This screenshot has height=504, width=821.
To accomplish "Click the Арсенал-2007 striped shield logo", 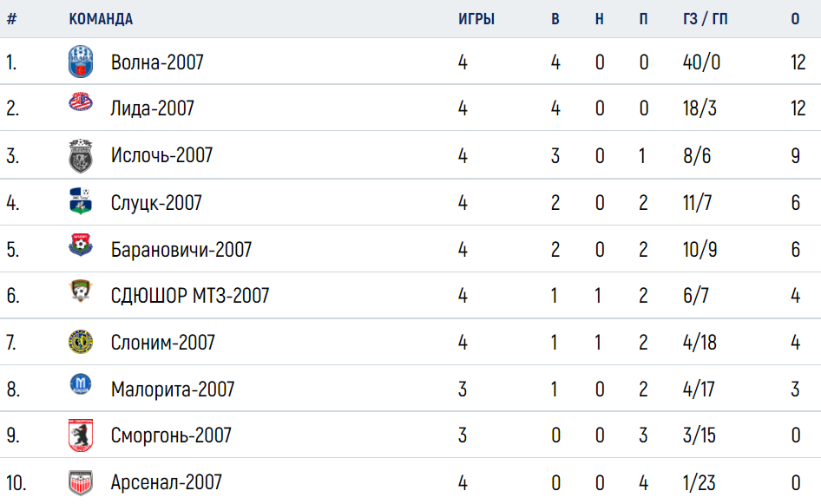I will tap(81, 482).
